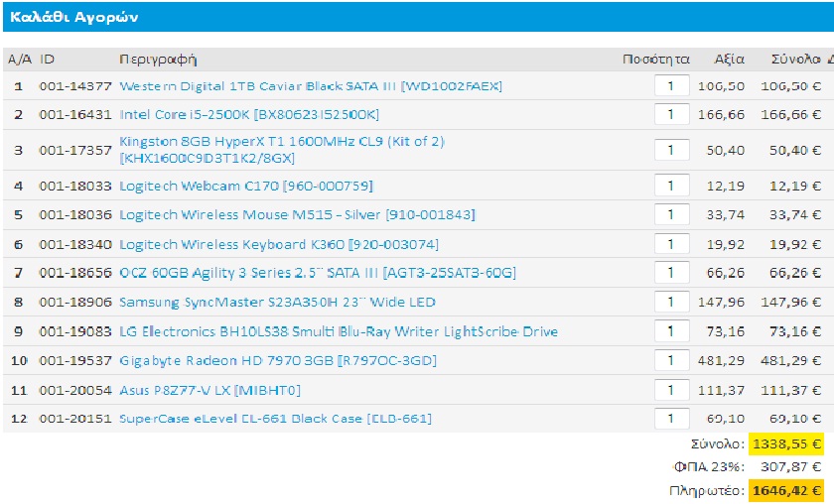Image resolution: width=834 pixels, height=504 pixels.
Task: Click the row total 147,96 €
Action: [791, 303]
